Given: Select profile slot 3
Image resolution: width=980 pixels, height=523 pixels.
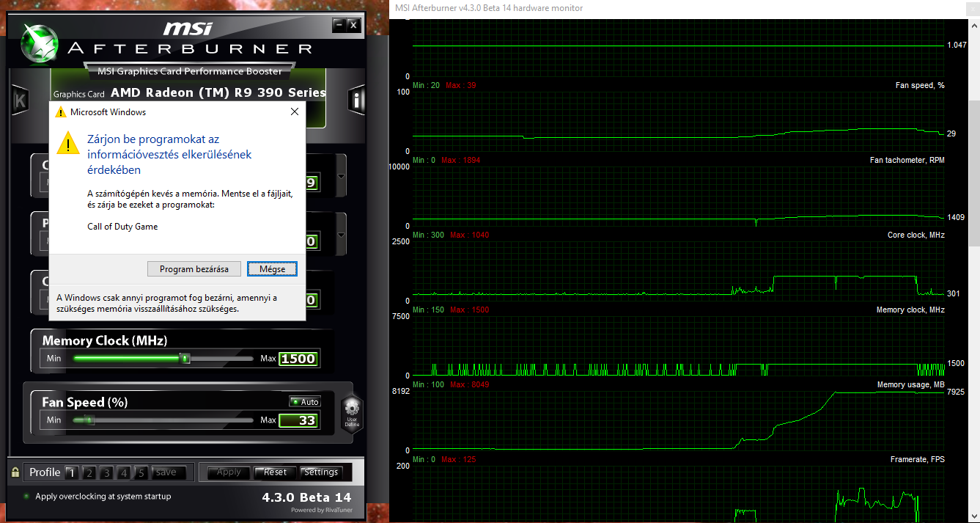Looking at the screenshot, I should 106,472.
